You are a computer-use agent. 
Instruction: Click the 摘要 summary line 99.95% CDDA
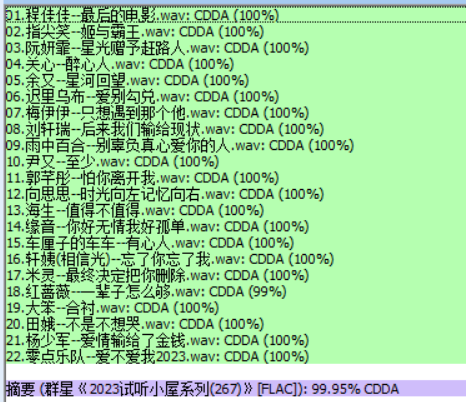click(x=236, y=389)
